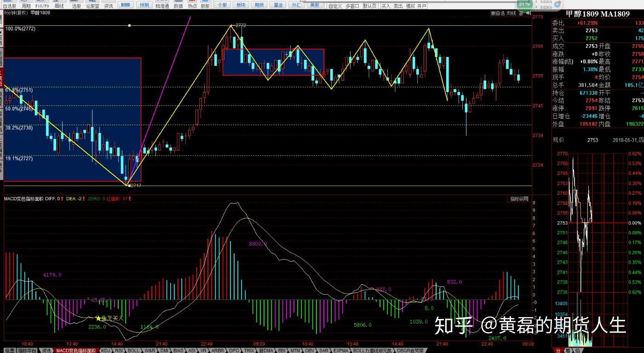
Task: Click the 个股 market button
Action: click(222, 5)
